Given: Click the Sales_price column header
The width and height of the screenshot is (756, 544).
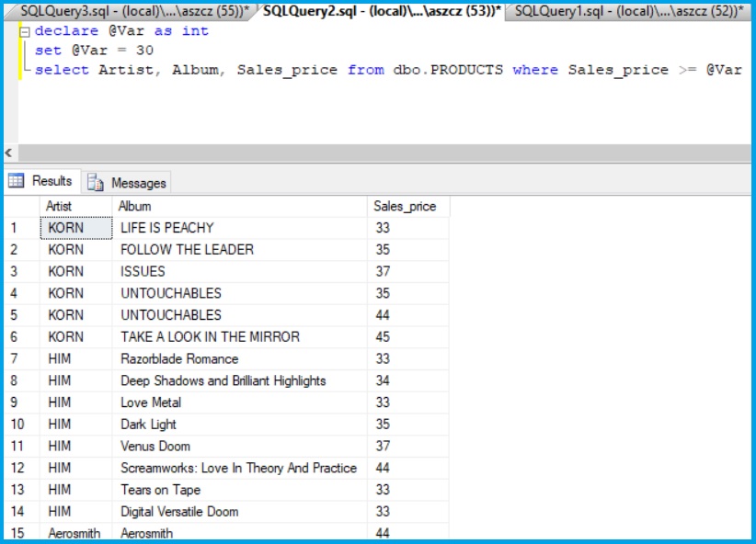Looking at the screenshot, I should pyautogui.click(x=405, y=206).
